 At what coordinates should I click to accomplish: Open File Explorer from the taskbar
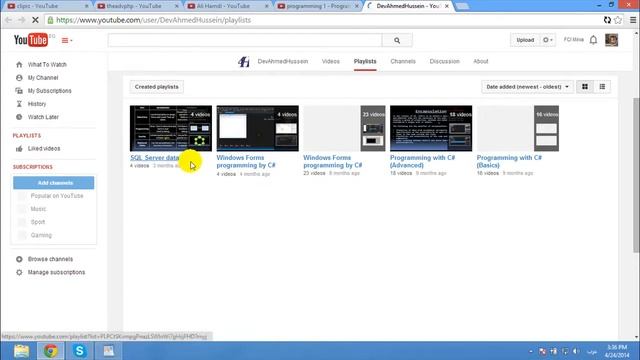[21, 351]
